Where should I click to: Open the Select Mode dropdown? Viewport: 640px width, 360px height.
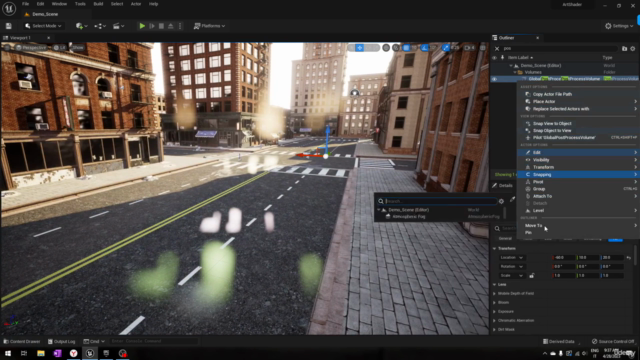click(x=43, y=26)
